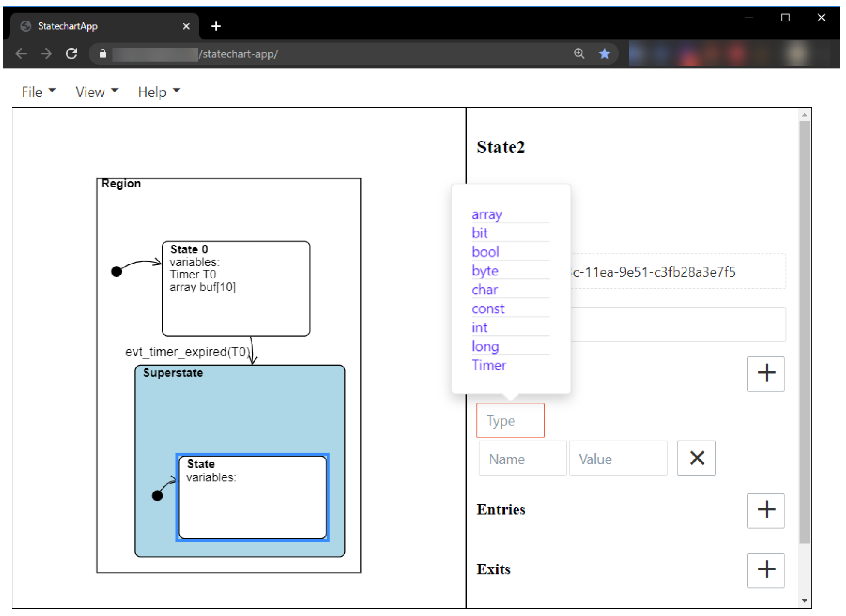The image size is (846, 616).
Task: Click the ID field with UUID text
Action: pos(678,272)
